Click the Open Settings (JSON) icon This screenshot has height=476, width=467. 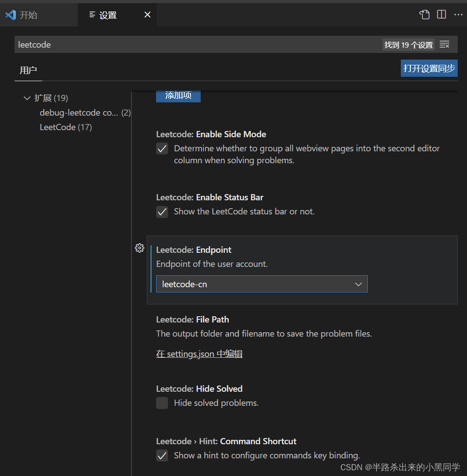coord(424,15)
